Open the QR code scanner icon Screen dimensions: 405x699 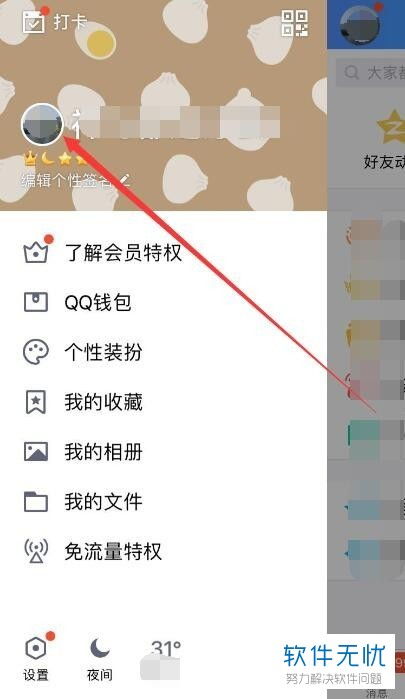[x=294, y=23]
